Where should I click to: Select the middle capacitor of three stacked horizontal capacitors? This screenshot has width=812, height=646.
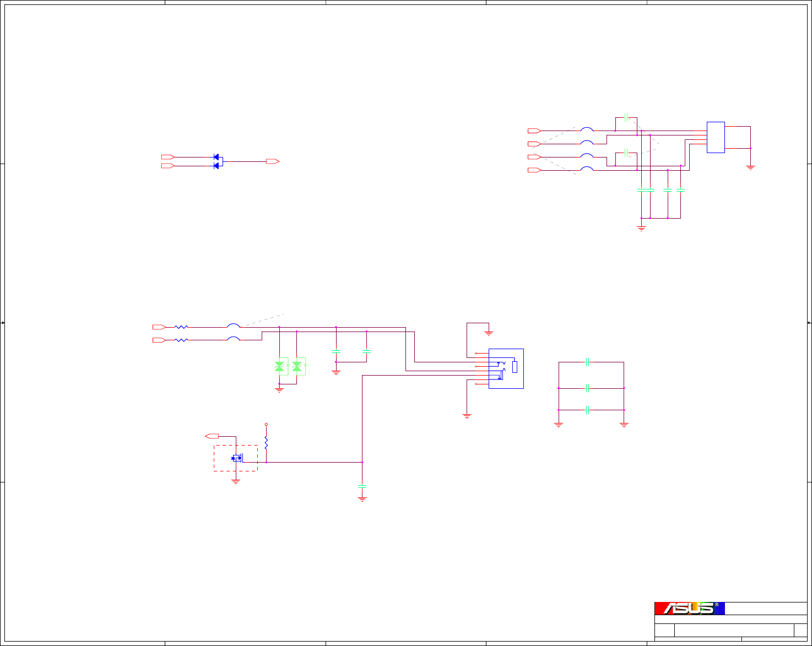pos(588,388)
